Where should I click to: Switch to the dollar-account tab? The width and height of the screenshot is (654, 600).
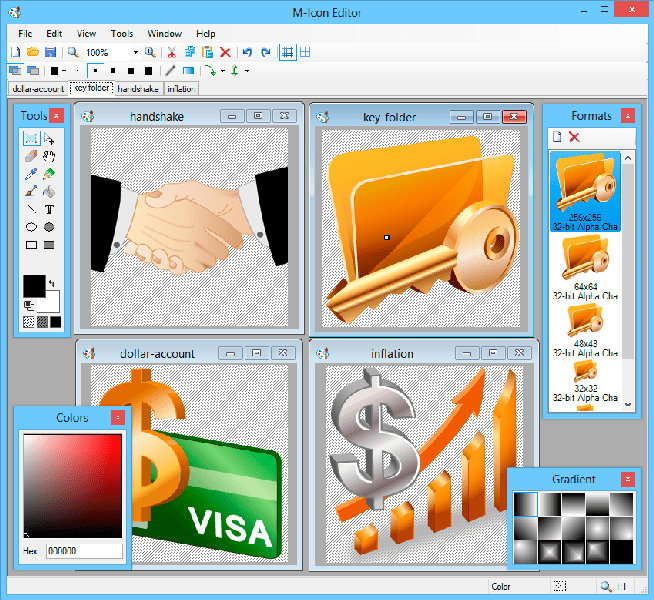click(38, 89)
